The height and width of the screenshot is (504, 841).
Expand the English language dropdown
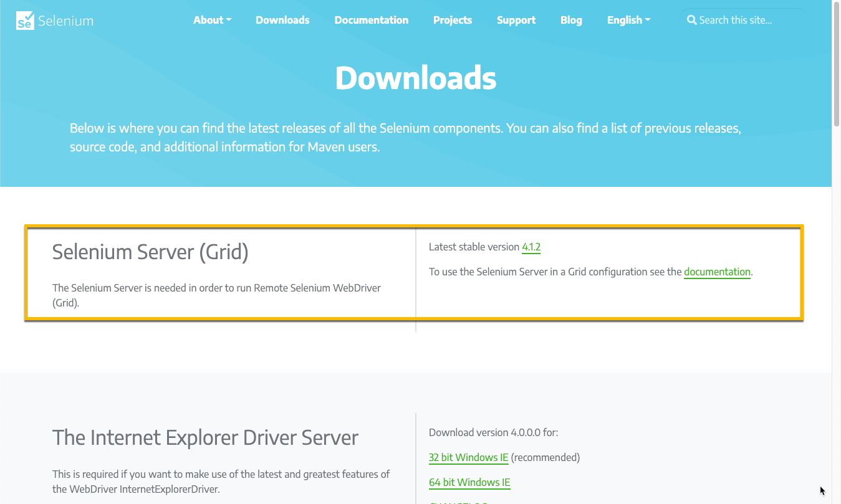[x=629, y=20]
